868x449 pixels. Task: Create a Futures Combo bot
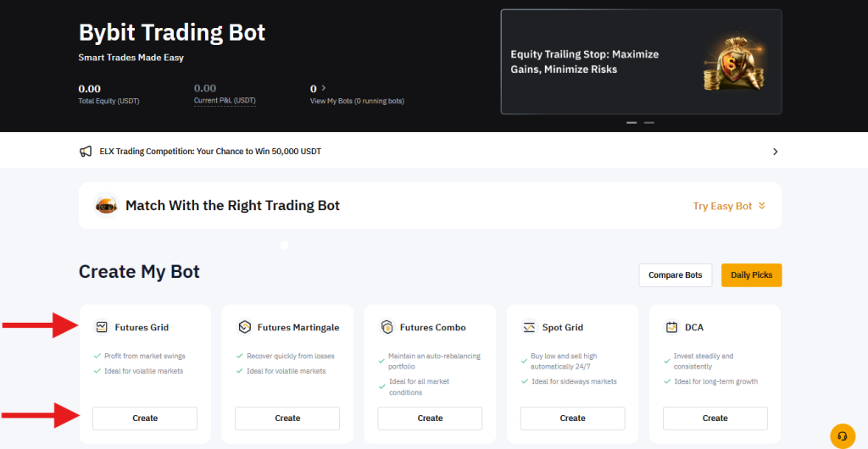coord(430,418)
